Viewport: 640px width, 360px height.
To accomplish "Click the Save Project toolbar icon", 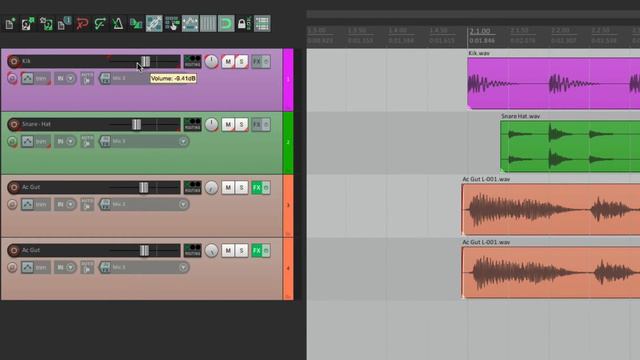I will 46,24.
